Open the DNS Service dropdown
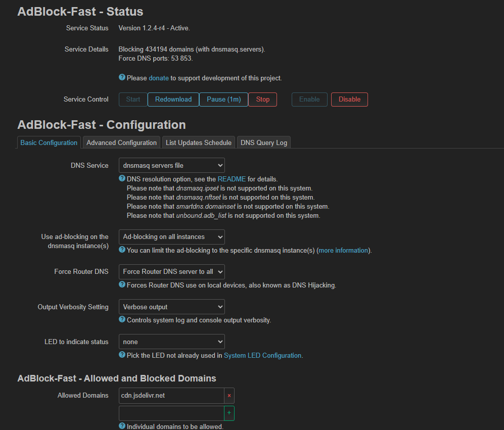The width and height of the screenshot is (504, 430). [172, 166]
